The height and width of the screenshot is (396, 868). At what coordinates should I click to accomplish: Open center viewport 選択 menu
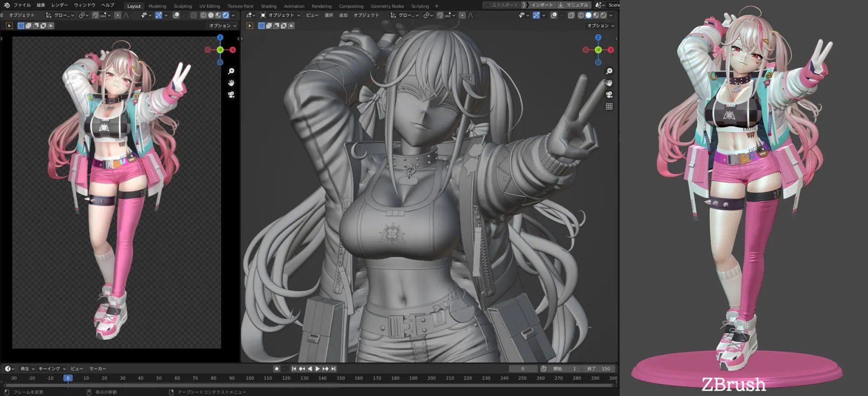click(x=329, y=15)
